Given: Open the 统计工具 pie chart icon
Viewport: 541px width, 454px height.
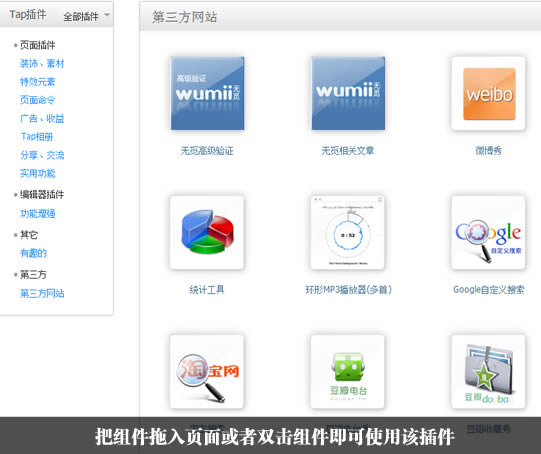Looking at the screenshot, I should coord(207,233).
